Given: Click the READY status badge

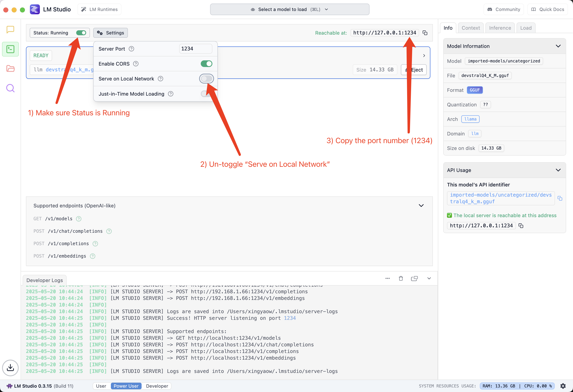Looking at the screenshot, I should pyautogui.click(x=41, y=56).
